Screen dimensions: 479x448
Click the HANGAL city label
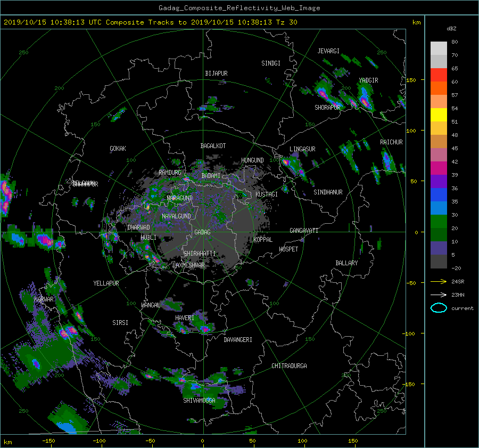coord(151,305)
